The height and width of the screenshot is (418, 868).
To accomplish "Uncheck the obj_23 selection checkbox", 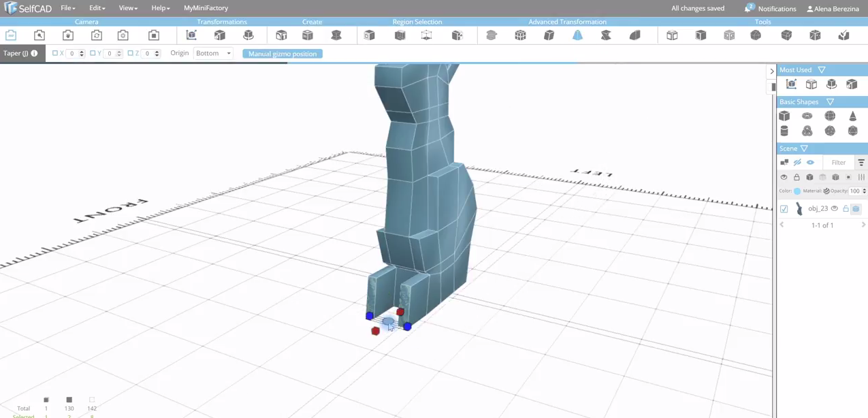I will coord(784,209).
